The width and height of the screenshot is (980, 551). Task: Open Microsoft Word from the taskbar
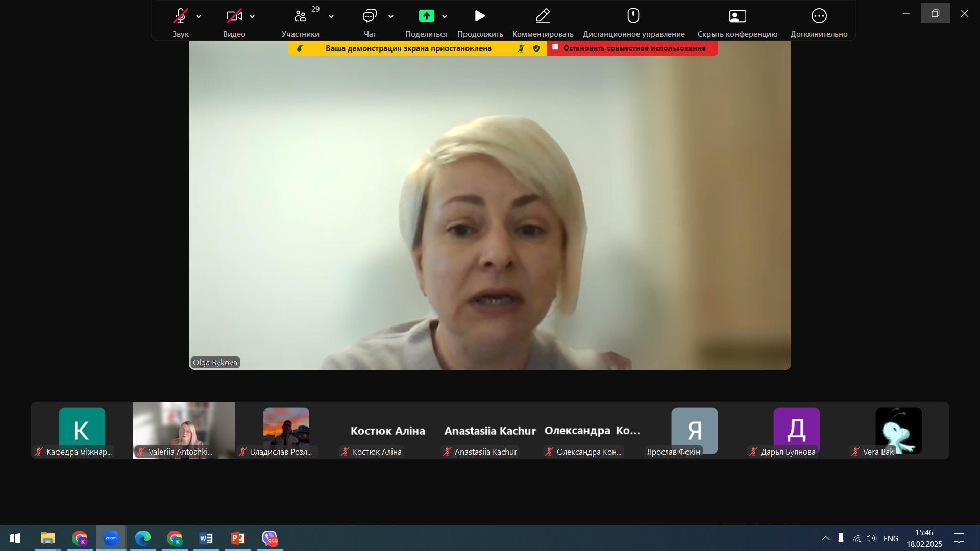pos(206,538)
